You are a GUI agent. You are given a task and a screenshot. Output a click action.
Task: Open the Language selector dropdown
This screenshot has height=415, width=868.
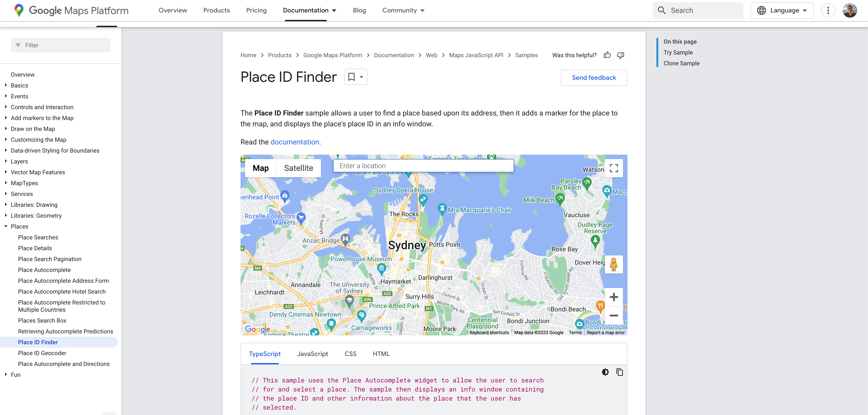(782, 10)
